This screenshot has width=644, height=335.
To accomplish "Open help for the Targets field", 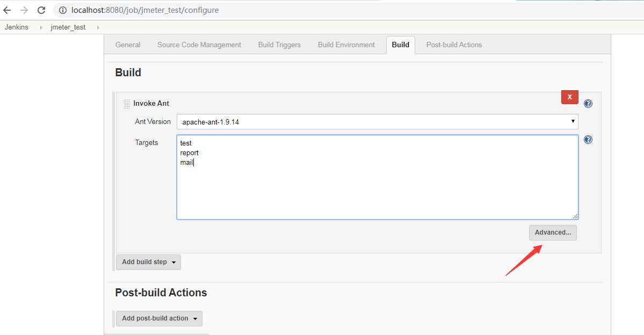I will coord(588,140).
